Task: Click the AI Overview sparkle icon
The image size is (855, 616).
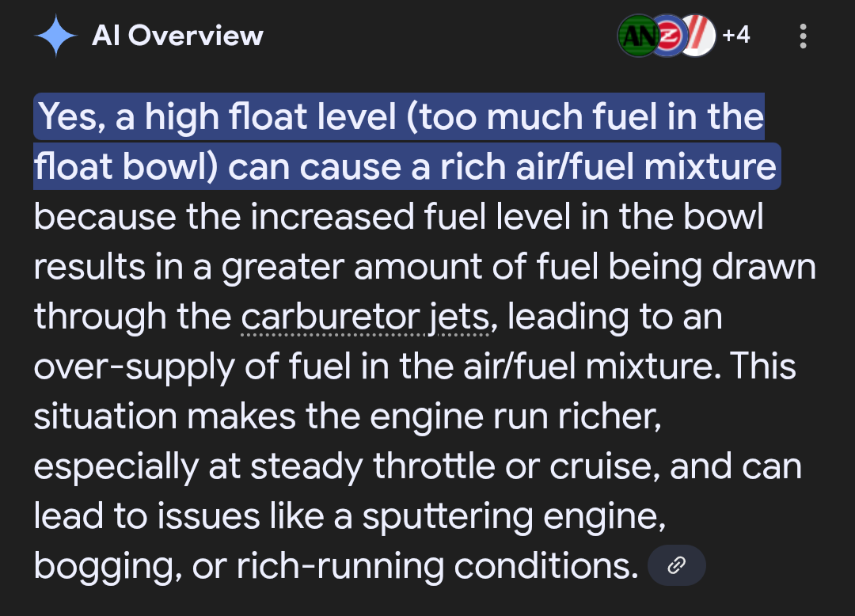Action: [55, 36]
